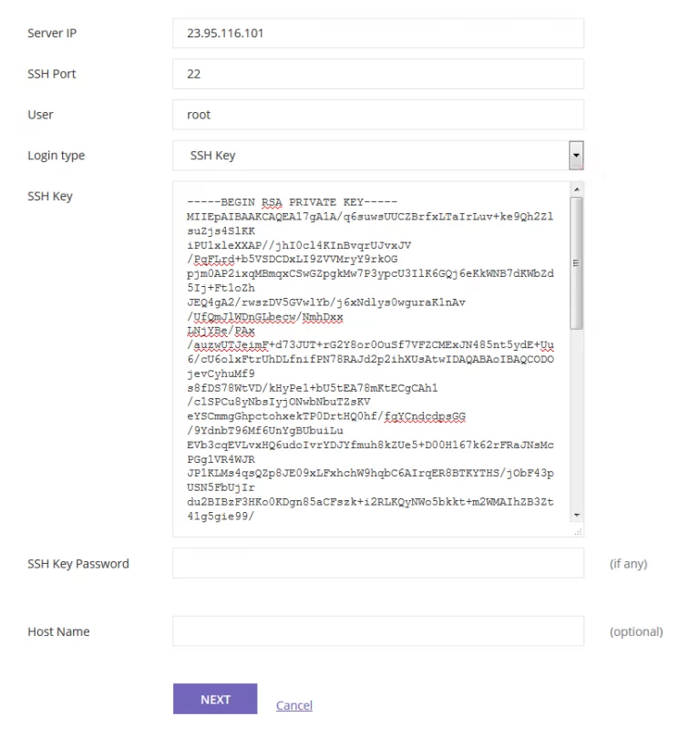Click the textarea scrollbar up arrow
The height and width of the screenshot is (737, 700).
(x=577, y=189)
